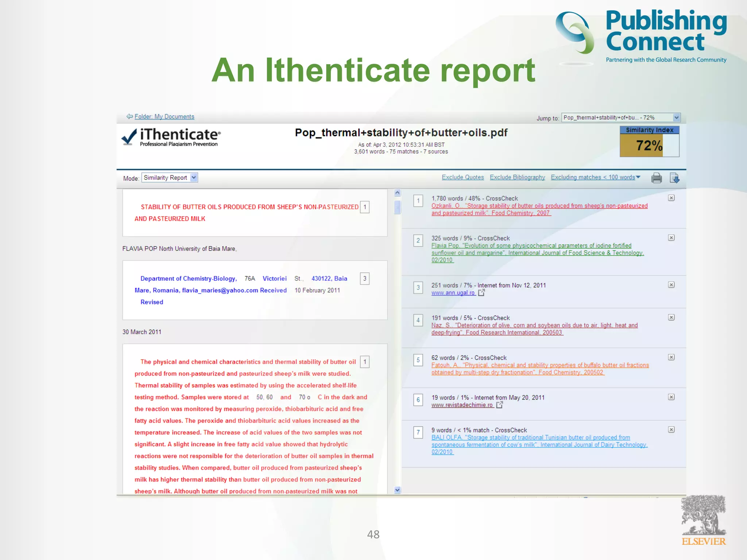Screen dimensions: 747x560
Task: Select source number 5 box in the sources list
Action: click(x=418, y=360)
